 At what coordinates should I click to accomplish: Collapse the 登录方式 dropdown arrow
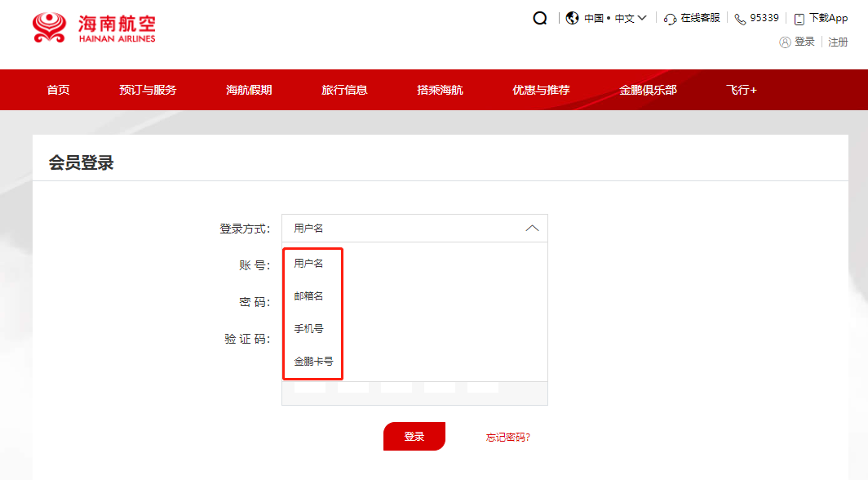(532, 229)
